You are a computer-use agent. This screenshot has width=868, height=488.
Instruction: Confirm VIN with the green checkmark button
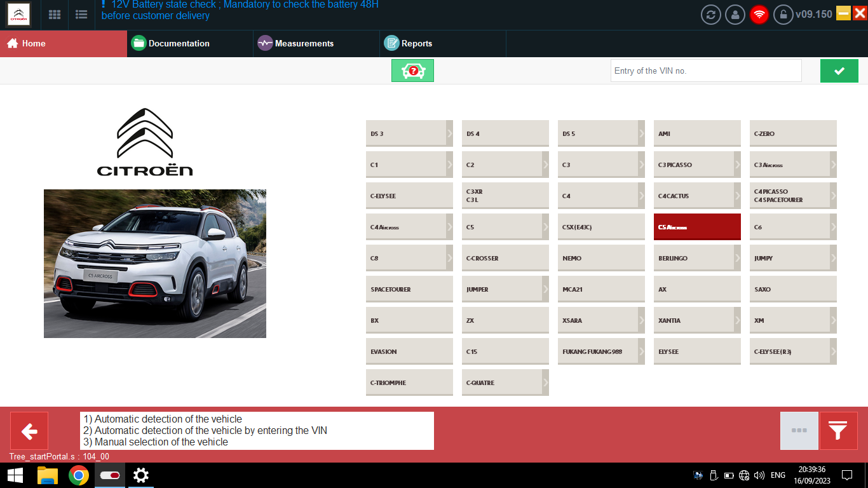tap(839, 71)
